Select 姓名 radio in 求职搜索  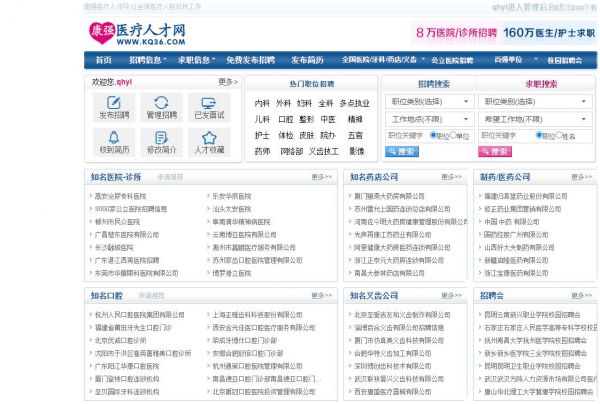click(559, 135)
